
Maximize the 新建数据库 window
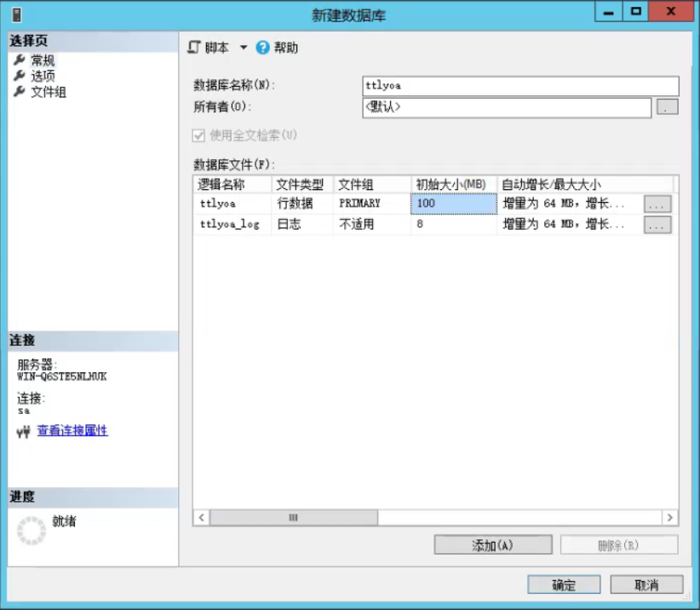click(x=636, y=12)
